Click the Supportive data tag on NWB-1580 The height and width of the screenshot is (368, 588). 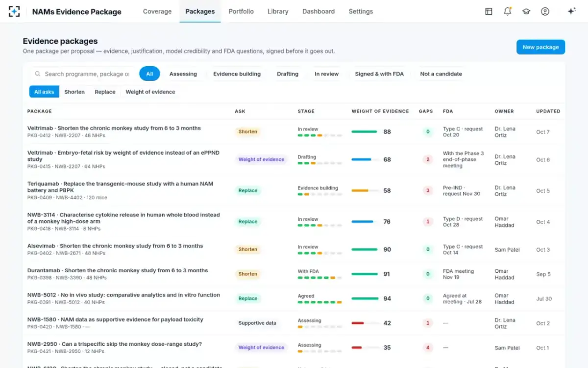tap(257, 323)
